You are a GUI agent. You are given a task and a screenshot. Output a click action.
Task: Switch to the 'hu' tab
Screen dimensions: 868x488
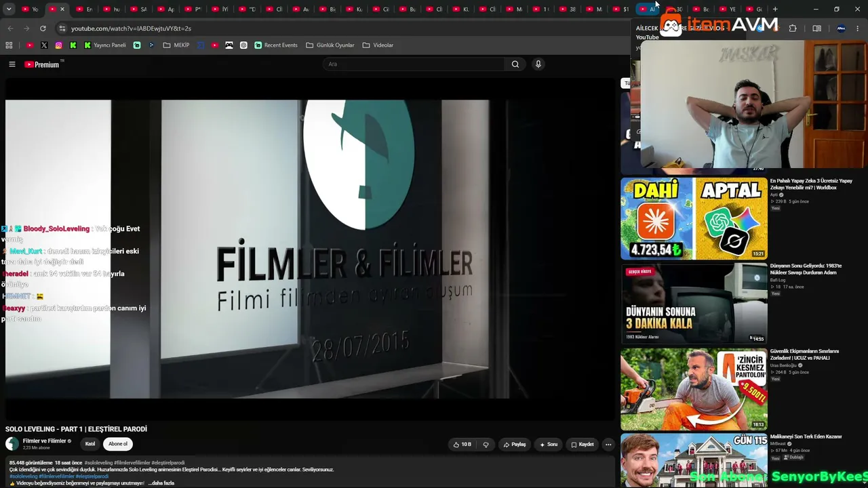tap(112, 9)
